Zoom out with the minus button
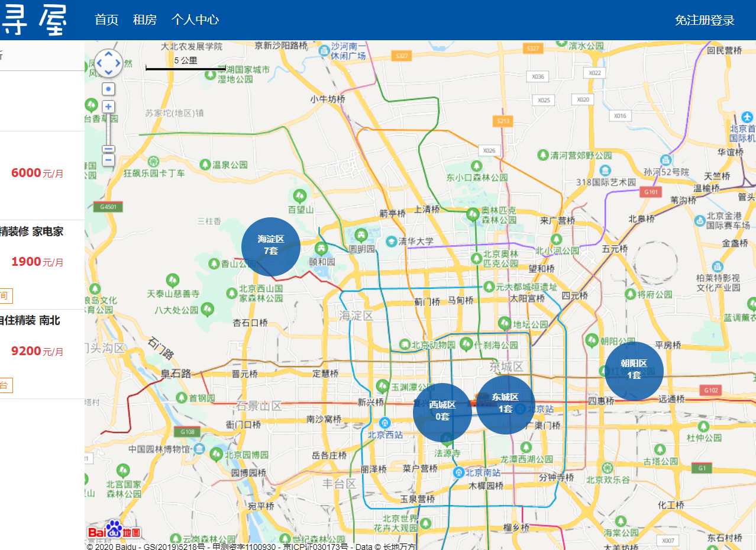The image size is (756, 550). pyautogui.click(x=108, y=160)
